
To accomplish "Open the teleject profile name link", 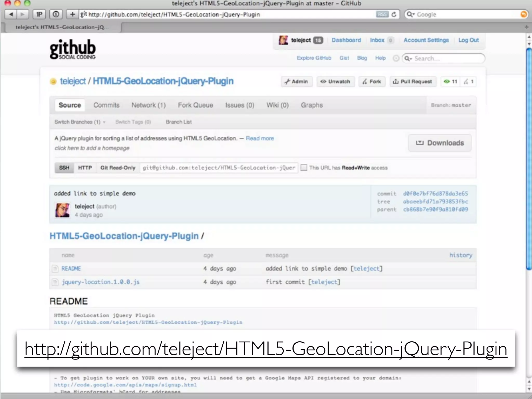I will (x=301, y=40).
